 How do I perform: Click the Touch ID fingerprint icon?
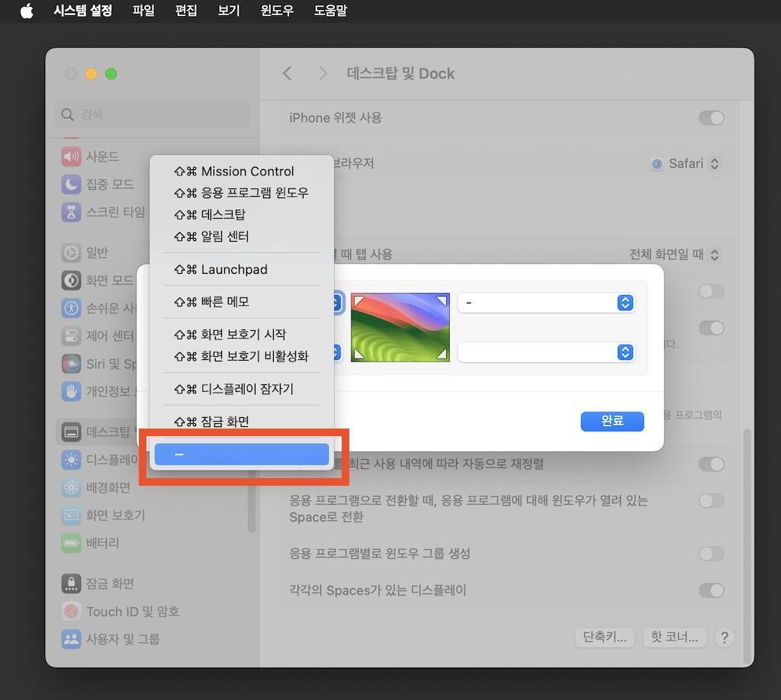point(71,612)
